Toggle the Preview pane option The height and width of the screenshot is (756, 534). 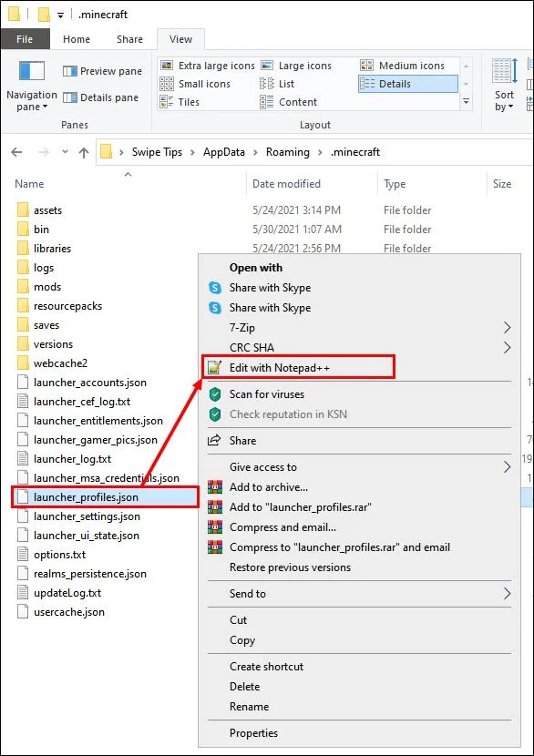pyautogui.click(x=102, y=71)
